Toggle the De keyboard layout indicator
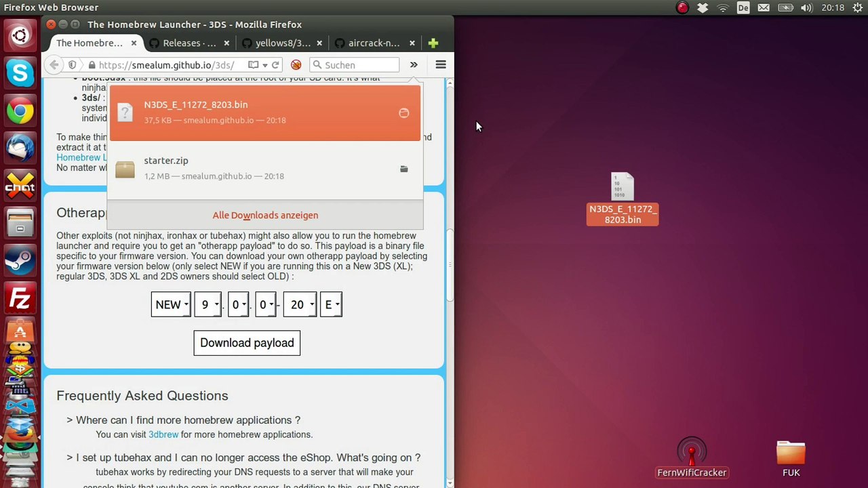The height and width of the screenshot is (488, 868). [x=743, y=7]
